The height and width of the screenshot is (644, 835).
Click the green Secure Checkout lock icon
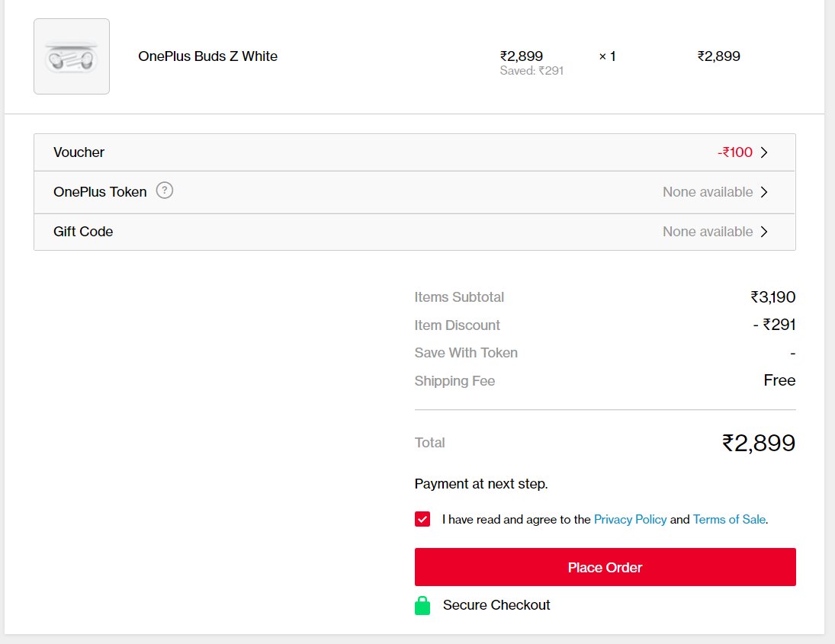pyautogui.click(x=422, y=606)
